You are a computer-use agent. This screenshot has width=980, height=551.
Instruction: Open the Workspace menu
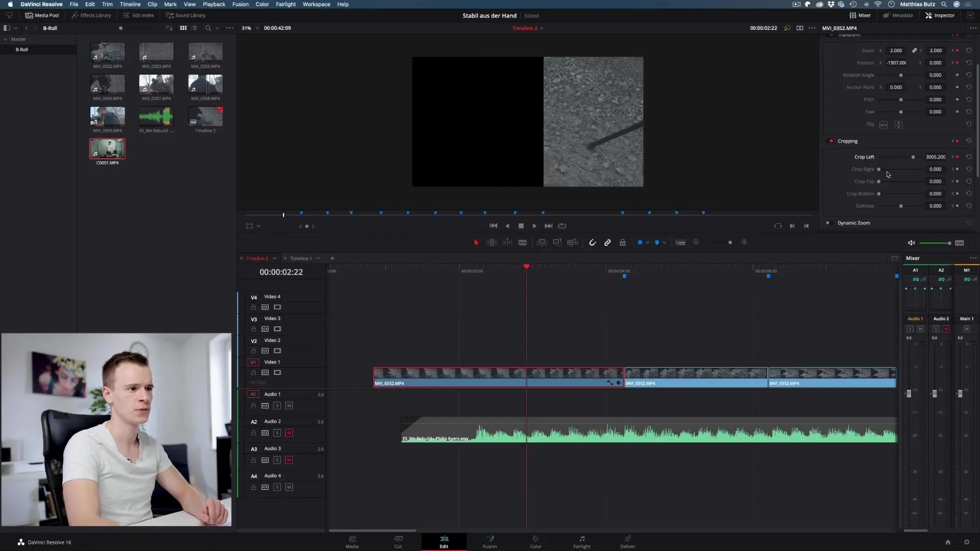pos(316,4)
